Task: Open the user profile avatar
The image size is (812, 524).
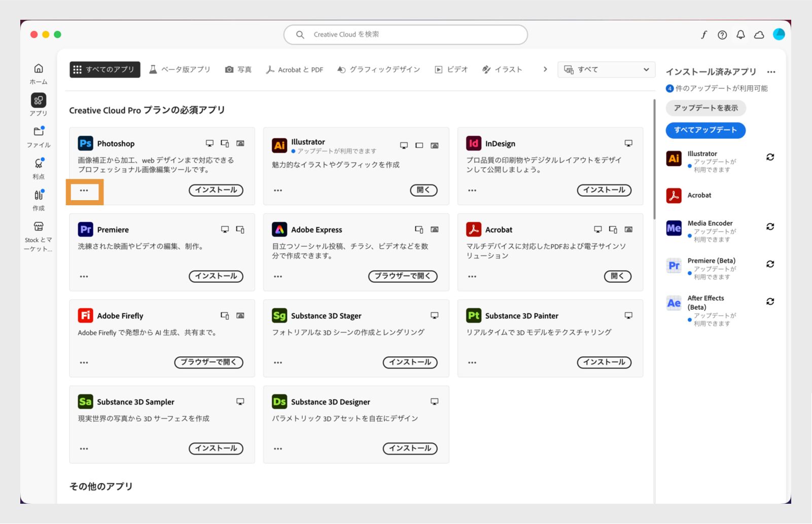Action: tap(779, 34)
